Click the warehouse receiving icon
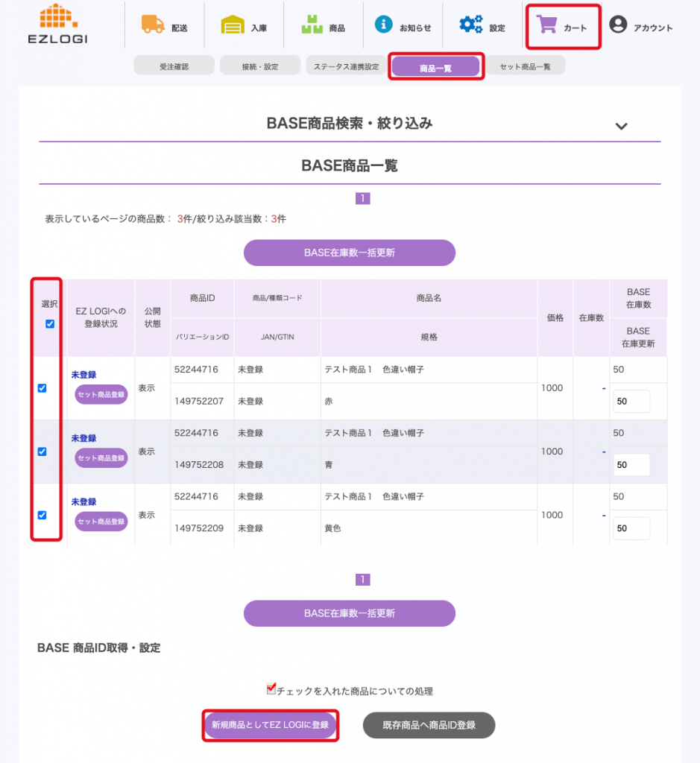The width and height of the screenshot is (700, 763). pyautogui.click(x=233, y=25)
